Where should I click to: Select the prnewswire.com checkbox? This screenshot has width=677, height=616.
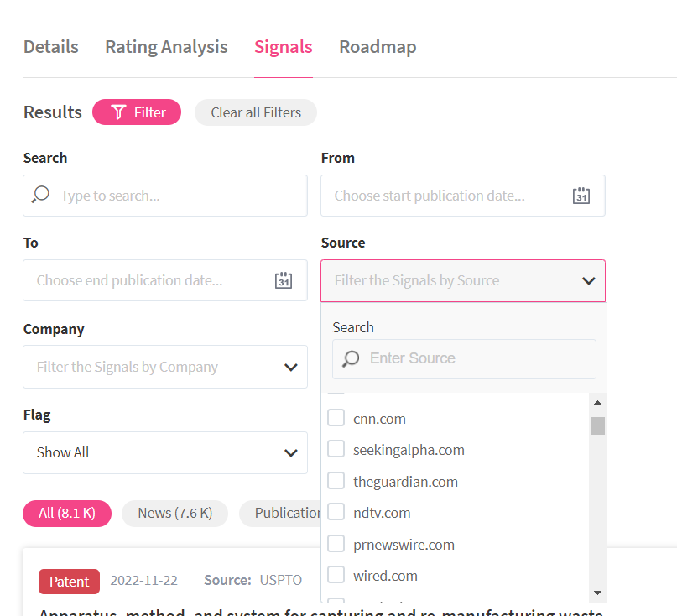click(336, 544)
